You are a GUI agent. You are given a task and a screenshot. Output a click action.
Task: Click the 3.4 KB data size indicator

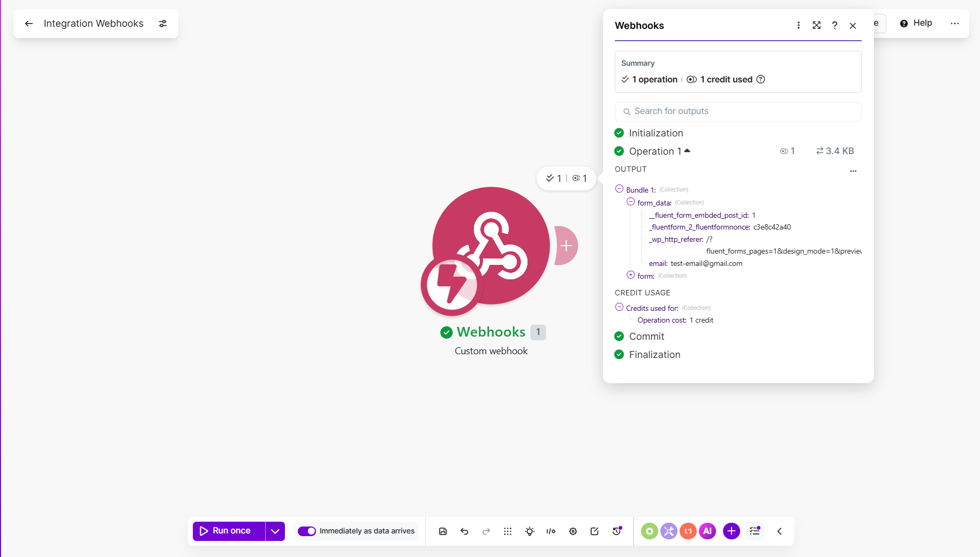pos(835,151)
